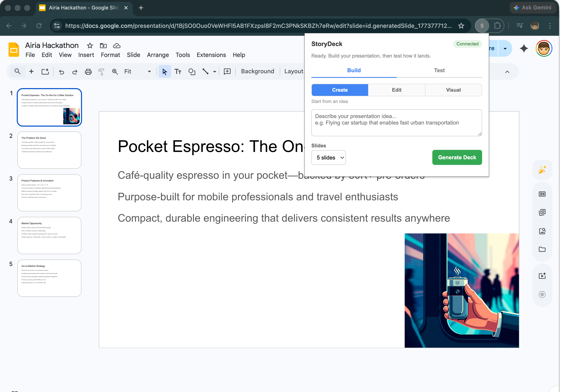Open the Extensions menu
The width and height of the screenshot is (588, 392).
tap(211, 55)
